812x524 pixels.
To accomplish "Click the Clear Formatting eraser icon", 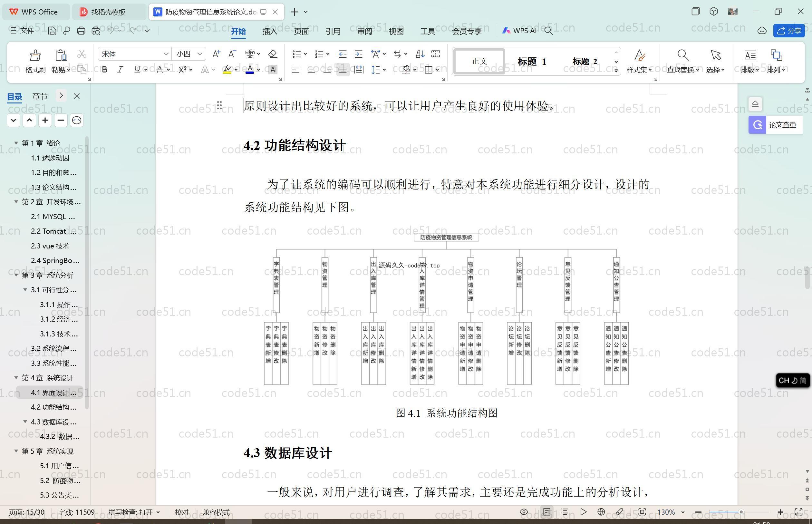I will pos(273,54).
